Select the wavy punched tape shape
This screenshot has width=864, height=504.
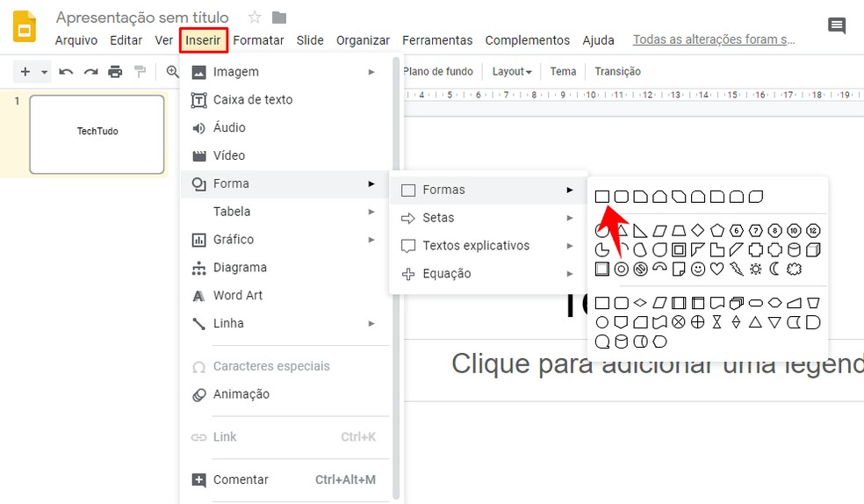coord(659,322)
